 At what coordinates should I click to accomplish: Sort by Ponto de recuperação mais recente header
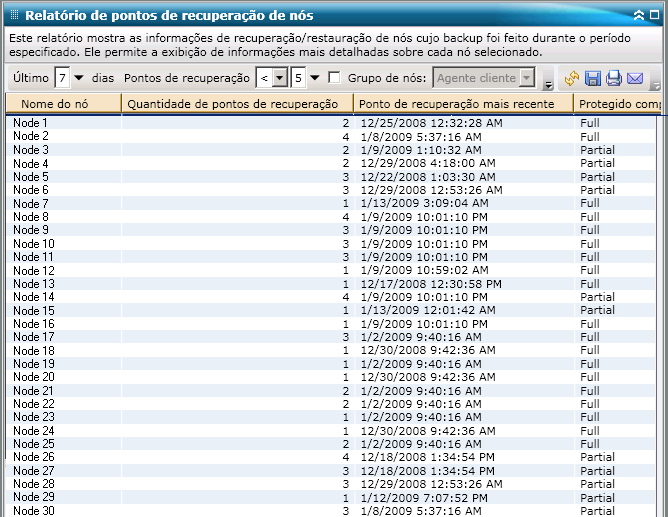click(x=464, y=104)
